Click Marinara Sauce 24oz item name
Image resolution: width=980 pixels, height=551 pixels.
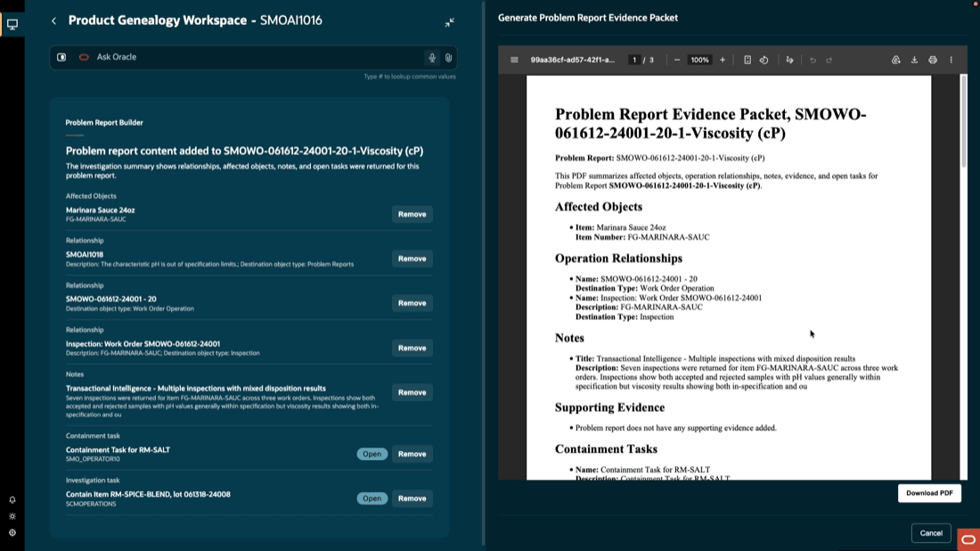tap(100, 210)
